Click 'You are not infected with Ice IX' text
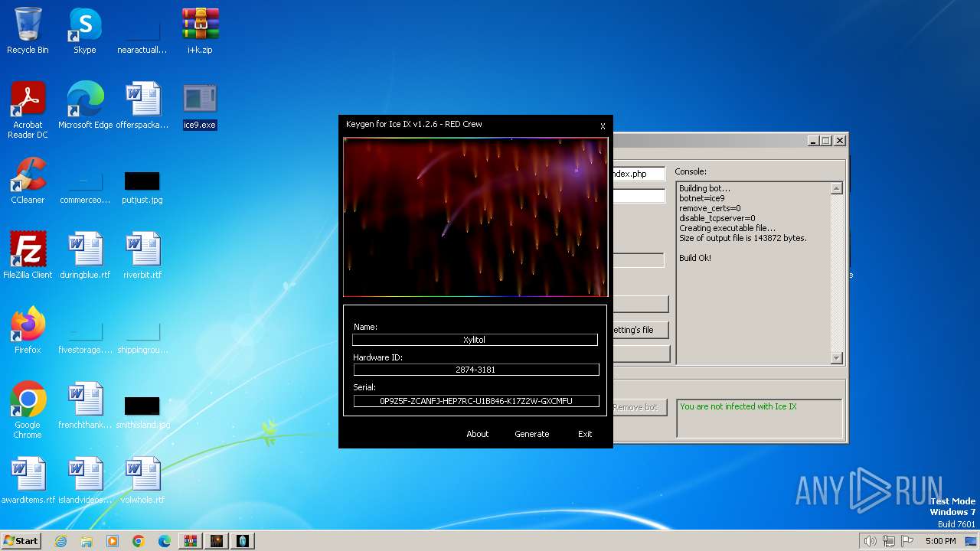 click(x=738, y=406)
